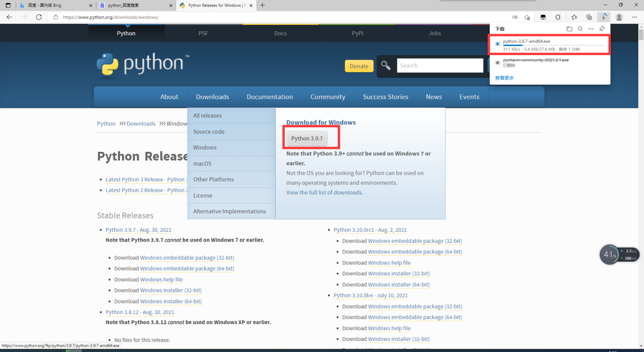Open the Events menu

click(x=469, y=97)
